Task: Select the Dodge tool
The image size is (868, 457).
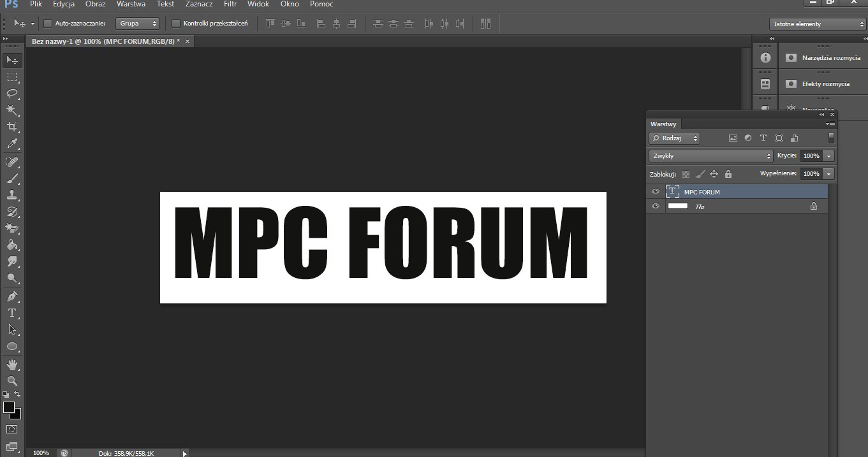Action: click(12, 278)
